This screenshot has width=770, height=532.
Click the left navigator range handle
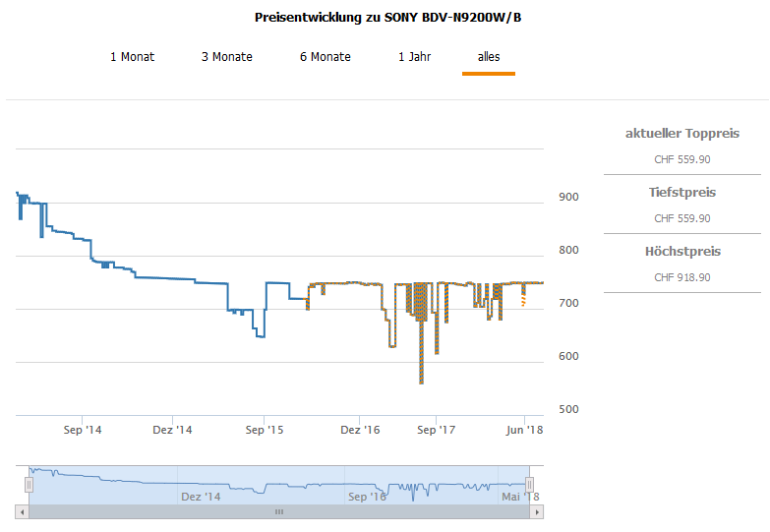[x=29, y=484]
